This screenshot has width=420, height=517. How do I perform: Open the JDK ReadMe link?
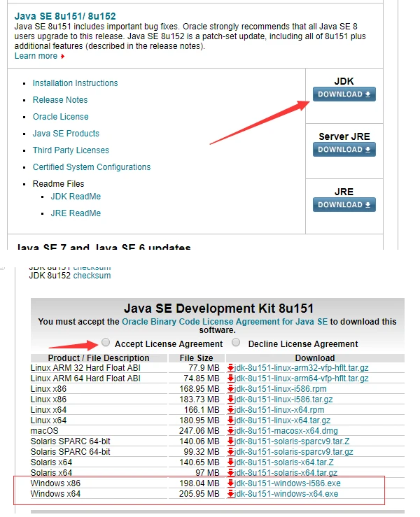click(76, 197)
